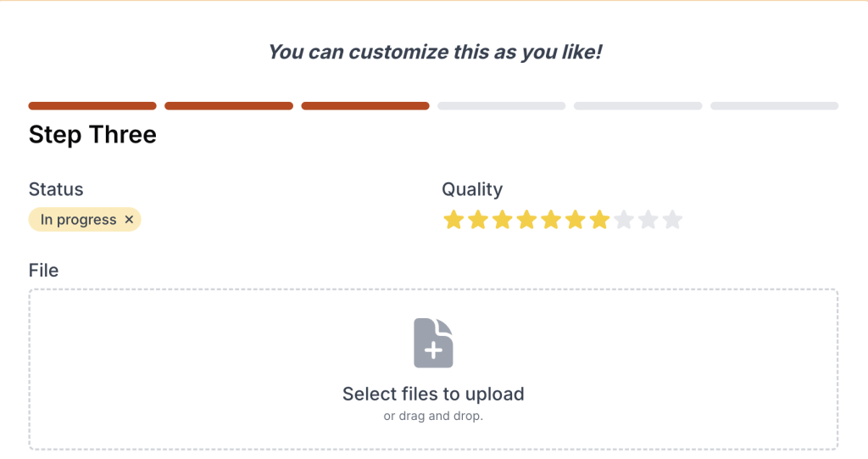Click the In progress status badge
868x459 pixels.
click(78, 220)
